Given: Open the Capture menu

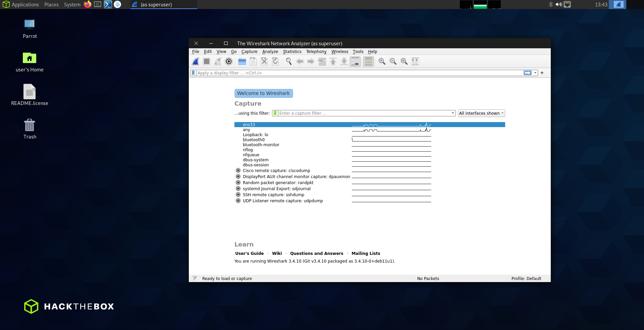Looking at the screenshot, I should [x=249, y=52].
